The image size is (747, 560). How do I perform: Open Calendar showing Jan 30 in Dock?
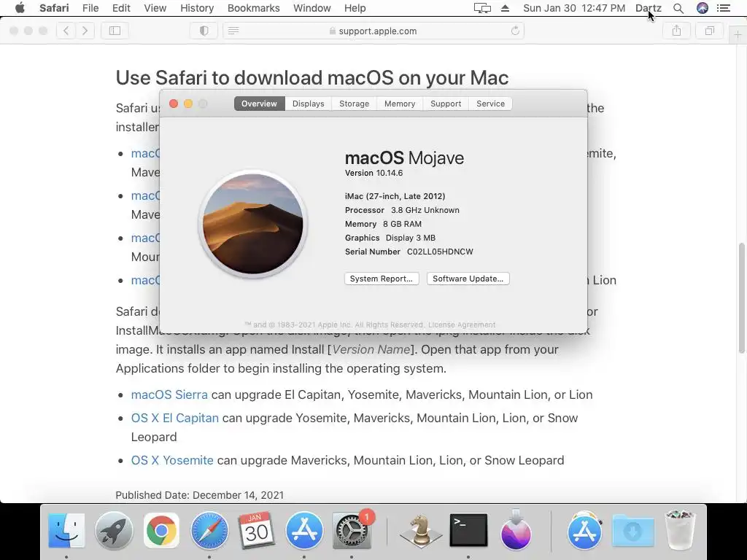256,530
